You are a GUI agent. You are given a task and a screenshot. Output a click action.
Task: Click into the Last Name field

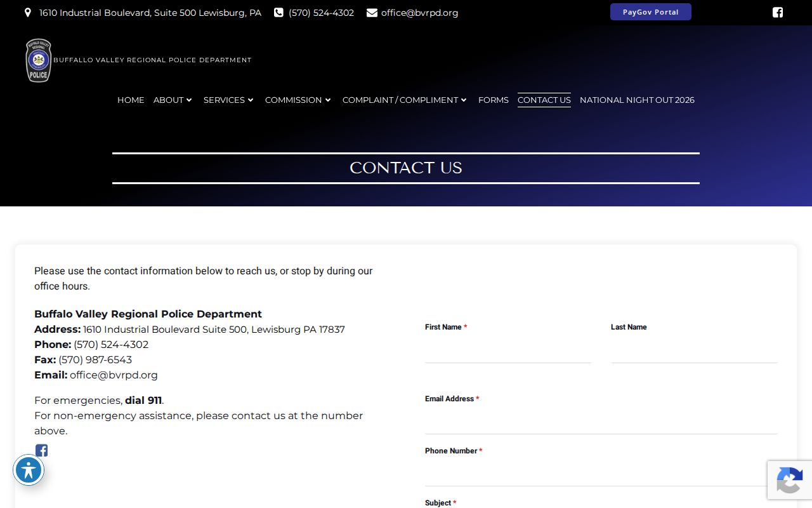694,351
